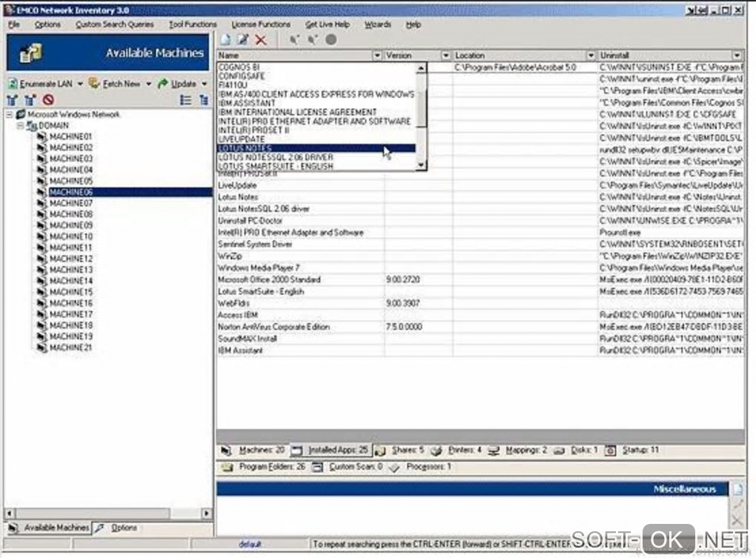This screenshot has width=756, height=558.
Task: Open the Version column filter dropdown
Action: 445,56
